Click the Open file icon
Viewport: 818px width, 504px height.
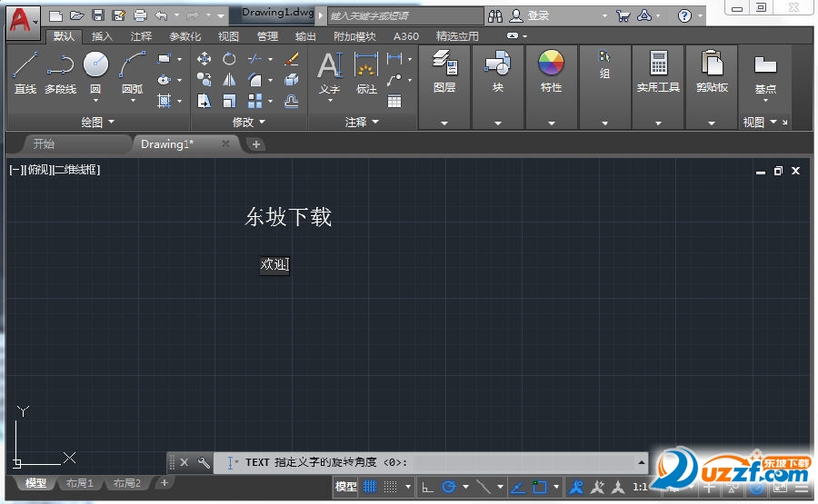click(77, 15)
